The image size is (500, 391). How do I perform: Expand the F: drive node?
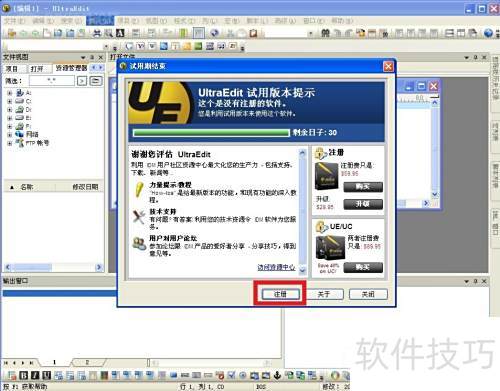[x=10, y=126]
